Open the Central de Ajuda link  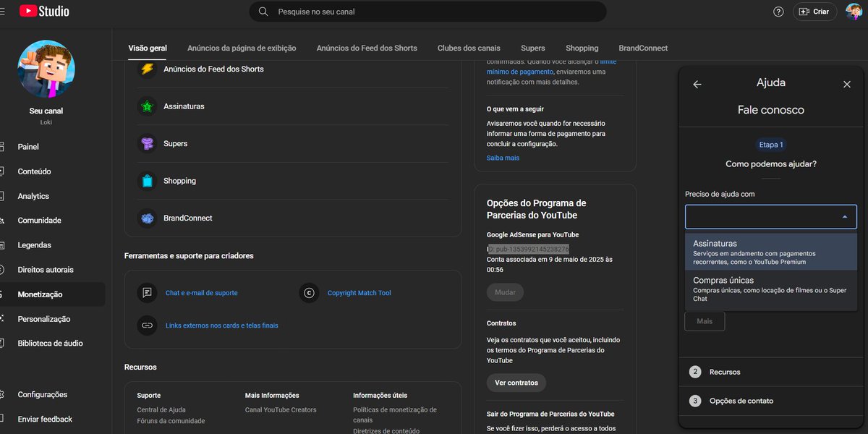click(x=161, y=410)
